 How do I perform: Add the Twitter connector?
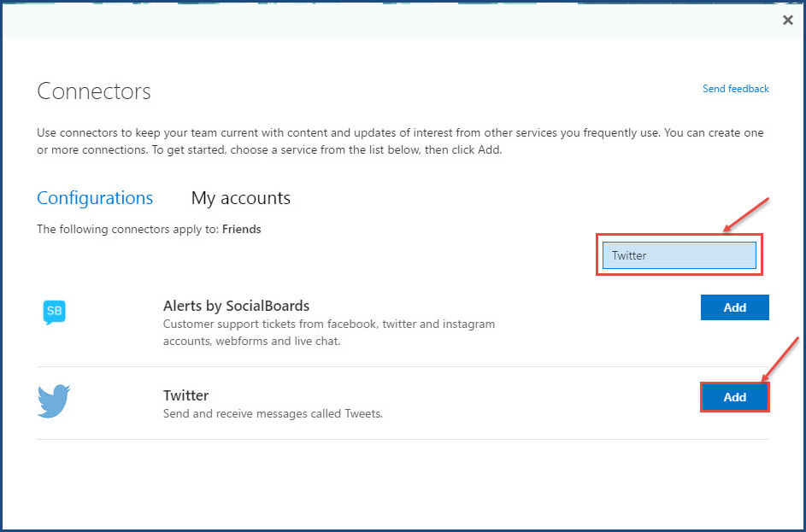pos(734,397)
